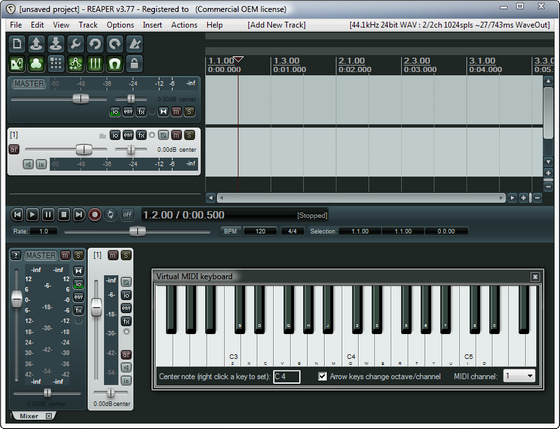The width and height of the screenshot is (560, 429).
Task: Click the Pause transport button
Action: (x=48, y=215)
